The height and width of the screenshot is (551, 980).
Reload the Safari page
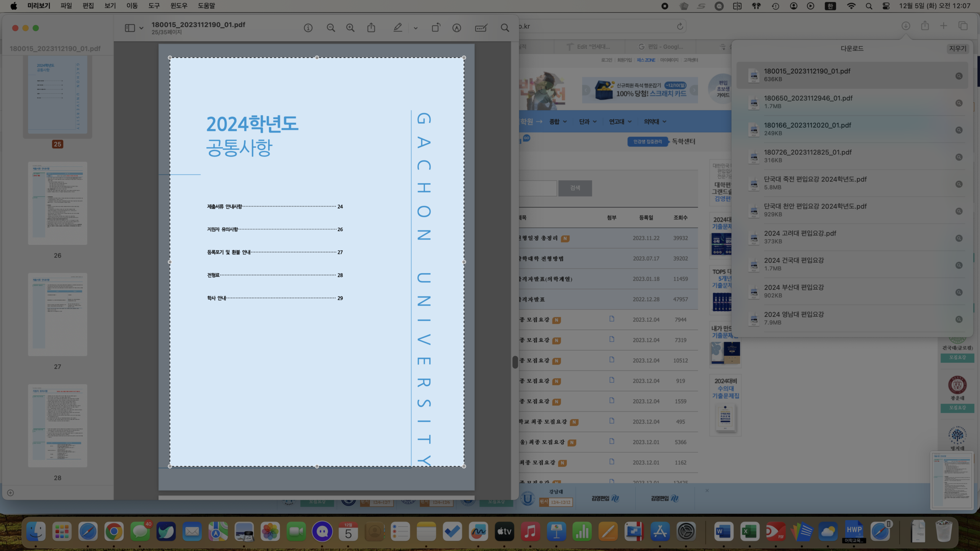680,26
